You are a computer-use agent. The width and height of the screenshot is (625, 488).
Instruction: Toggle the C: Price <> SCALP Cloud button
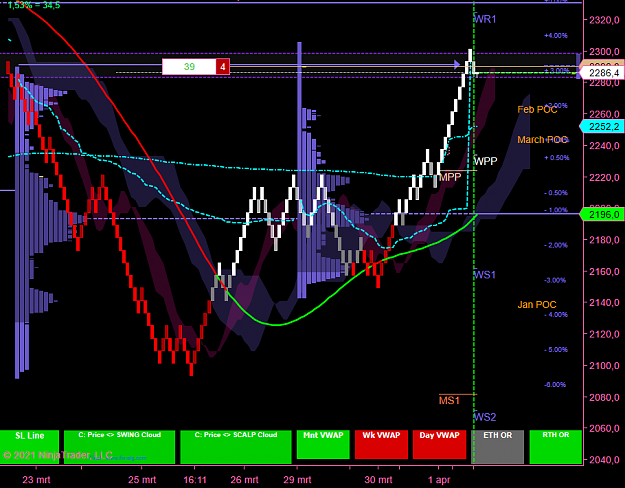pos(236,447)
